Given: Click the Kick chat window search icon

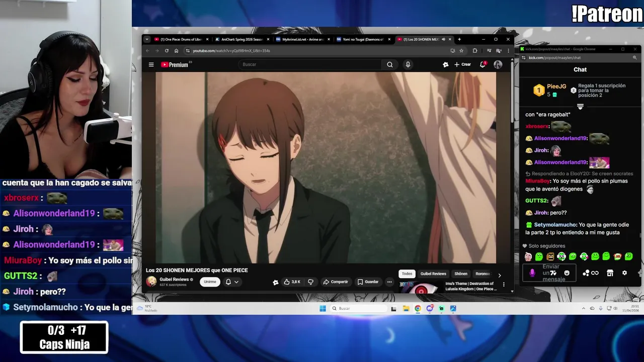Looking at the screenshot, I should 634,58.
